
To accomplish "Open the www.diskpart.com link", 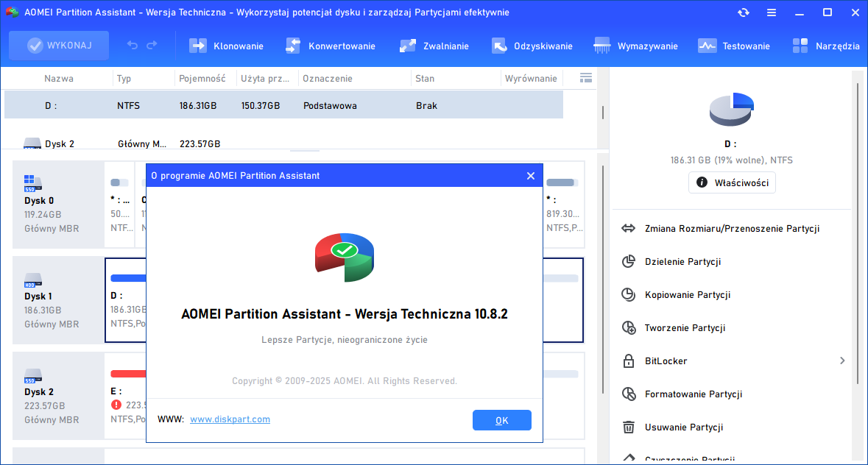I will click(230, 419).
